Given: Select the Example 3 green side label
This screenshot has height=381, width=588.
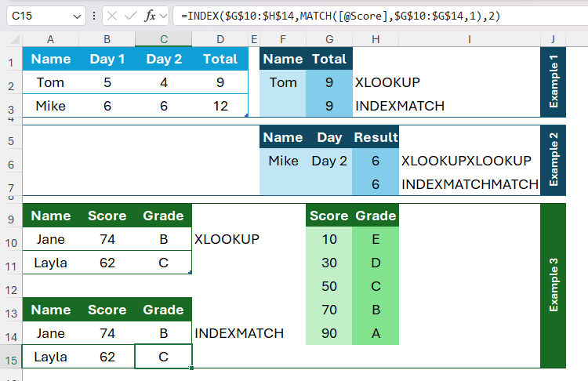Looking at the screenshot, I should (x=554, y=285).
